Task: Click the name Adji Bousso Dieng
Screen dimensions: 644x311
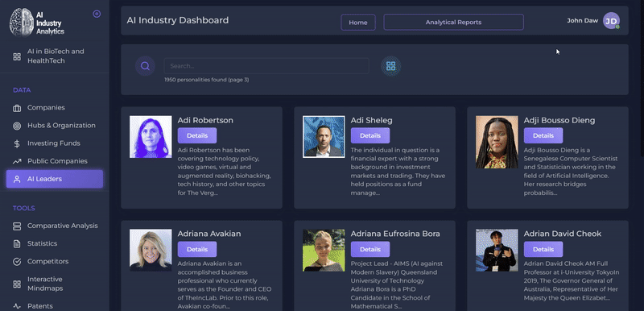Action: (x=559, y=120)
